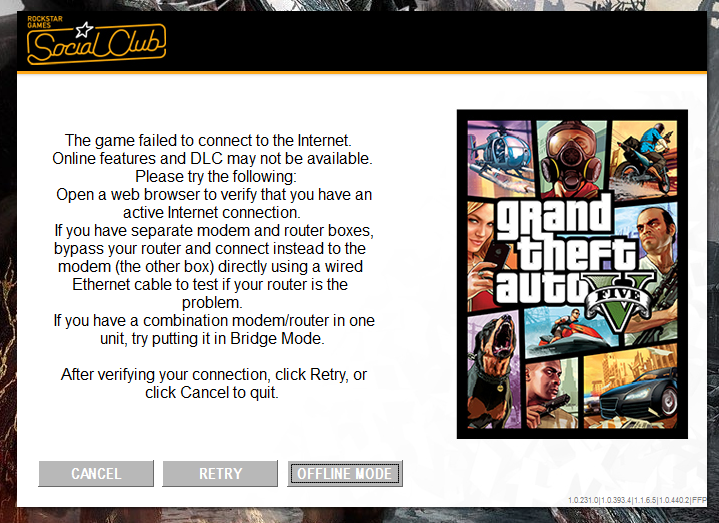Viewport: 719px width, 523px height.
Task: Click the star in Social Club logo
Action: 84,30
